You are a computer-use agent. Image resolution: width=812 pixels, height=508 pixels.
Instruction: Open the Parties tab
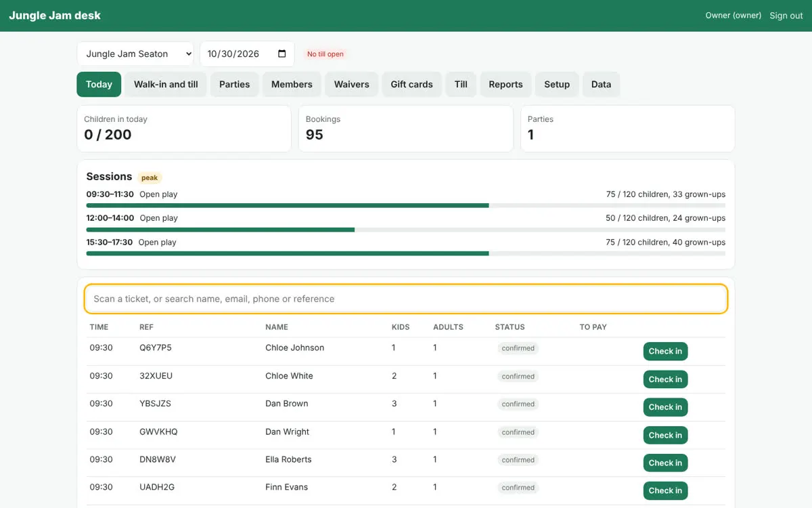[235, 85]
